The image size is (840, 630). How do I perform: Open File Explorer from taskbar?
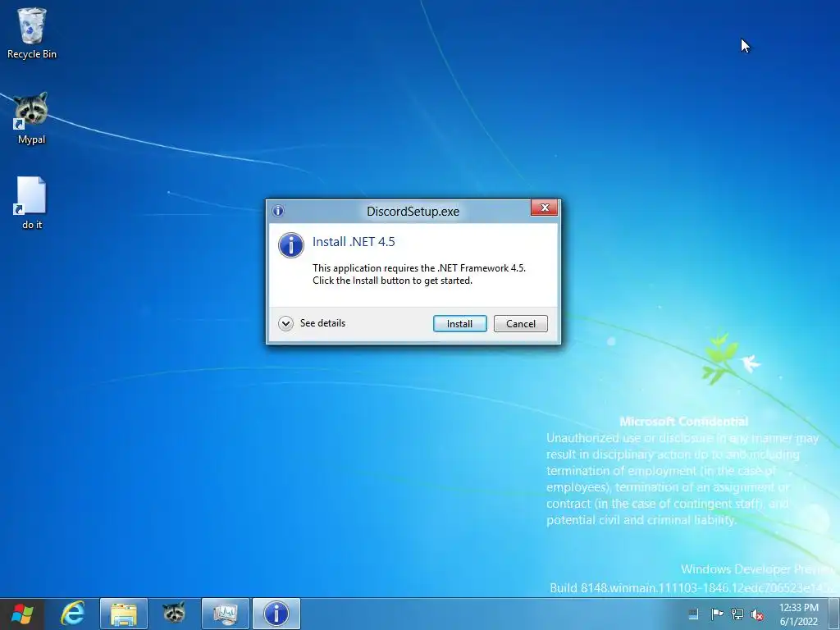point(124,614)
